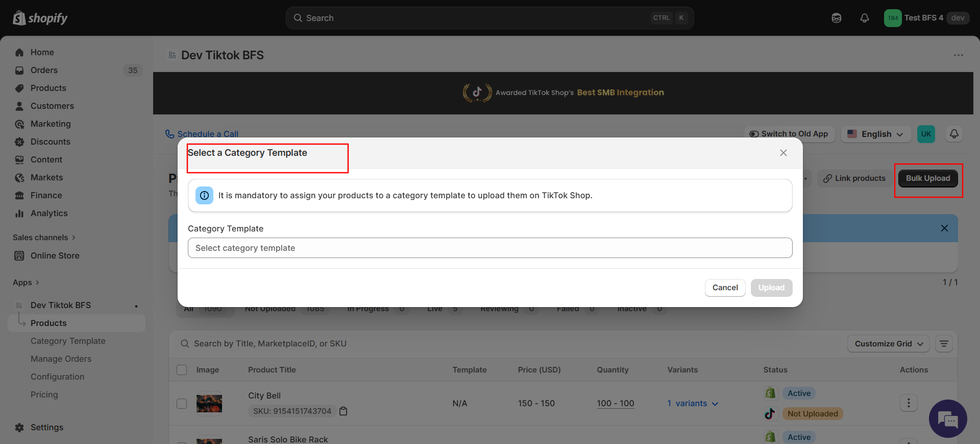This screenshot has height=444, width=980.
Task: Open the Shopify Sidekick assistant icon
Action: tap(836, 18)
